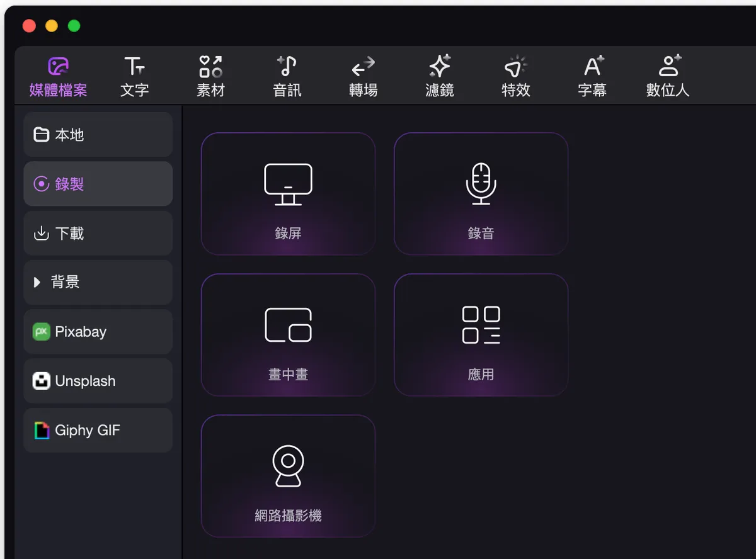756x559 pixels.
Task: Click the shapes icon above 素材
Action: (x=210, y=66)
